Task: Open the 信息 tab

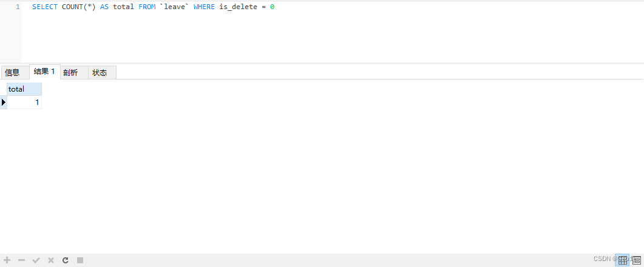Action: point(15,72)
